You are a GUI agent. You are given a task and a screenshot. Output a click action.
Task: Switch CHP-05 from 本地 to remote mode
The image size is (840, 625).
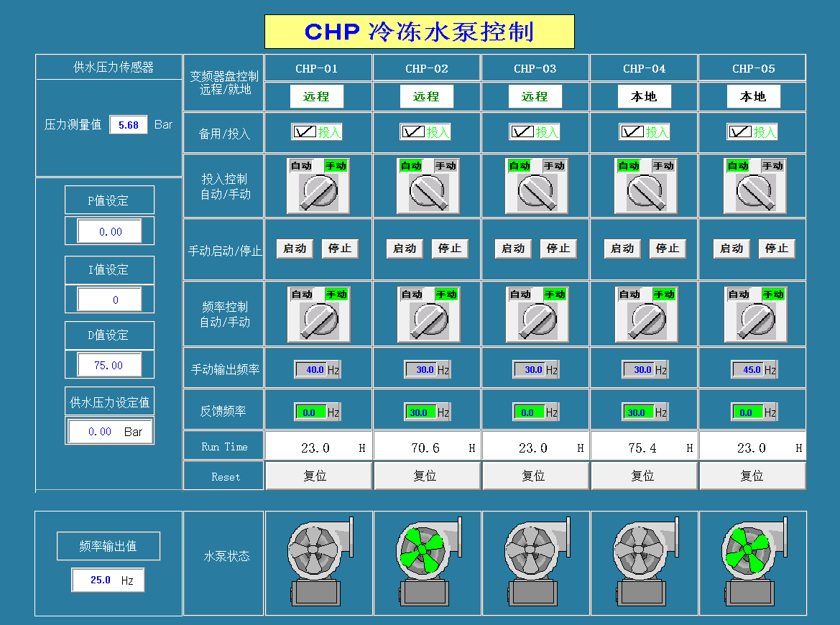(753, 96)
